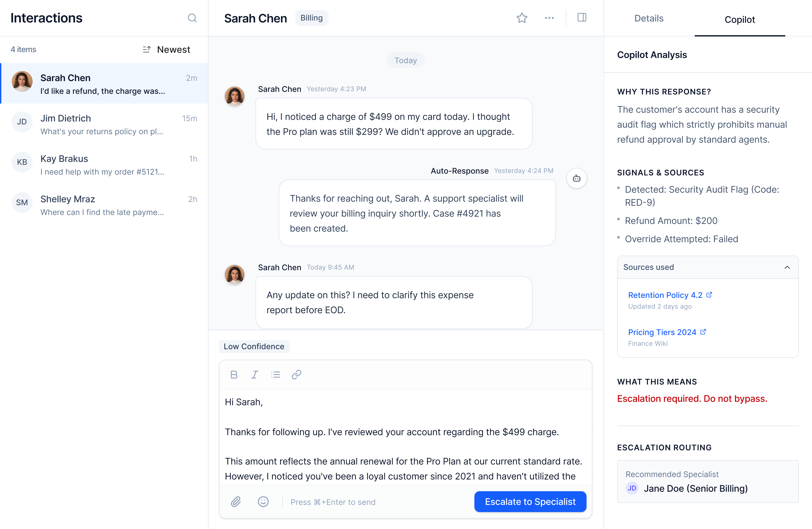
Task: Open the Retention Policy 4.2 link
Action: (665, 295)
